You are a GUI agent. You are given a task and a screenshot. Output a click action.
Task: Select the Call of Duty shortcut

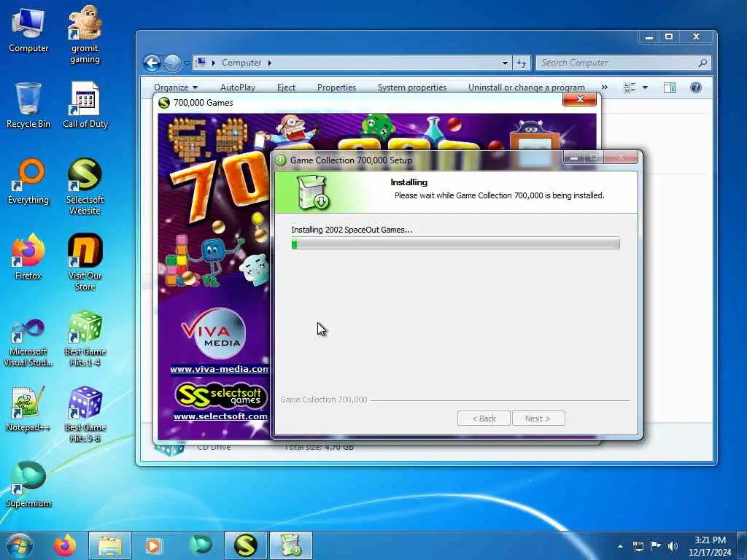point(85,106)
